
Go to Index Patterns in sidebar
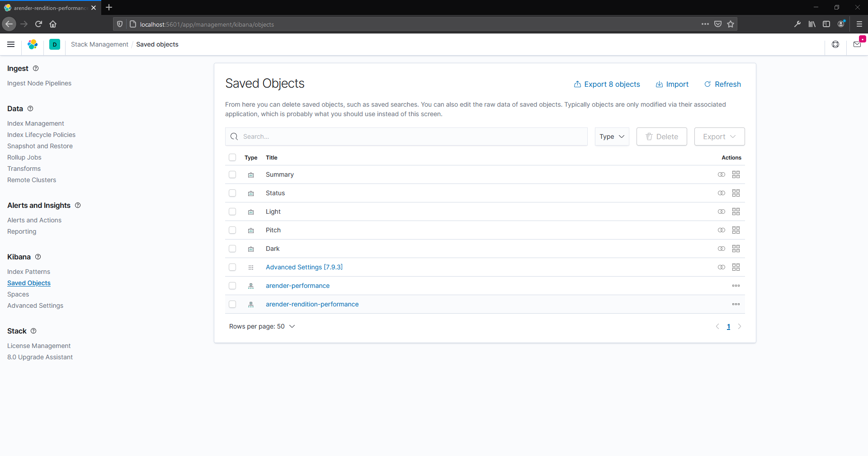[28, 272]
